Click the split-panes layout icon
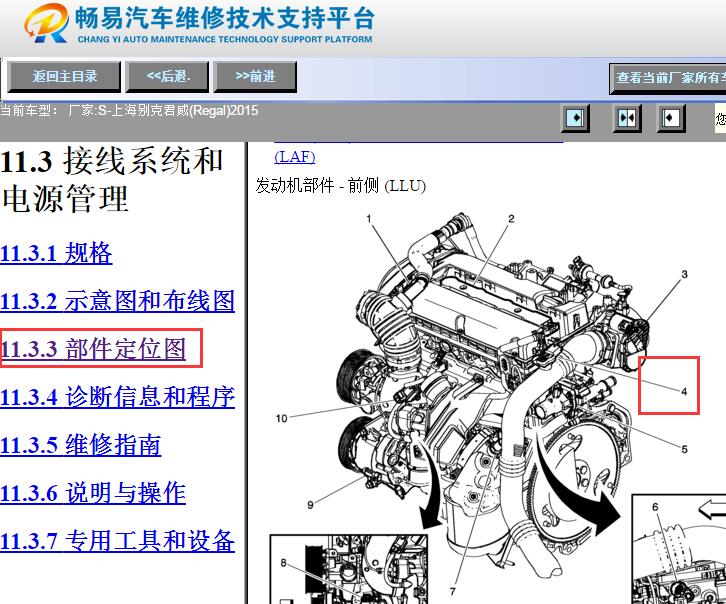The image size is (726, 604). 627,118
